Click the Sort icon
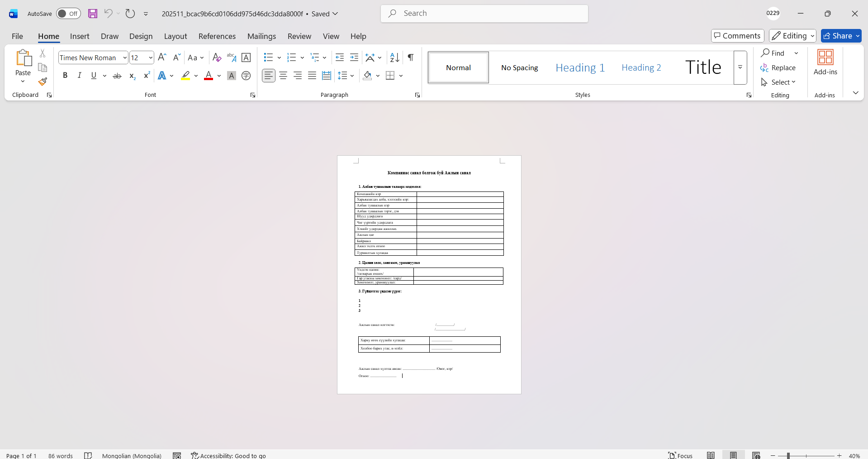The height and width of the screenshot is (459, 868). [394, 57]
